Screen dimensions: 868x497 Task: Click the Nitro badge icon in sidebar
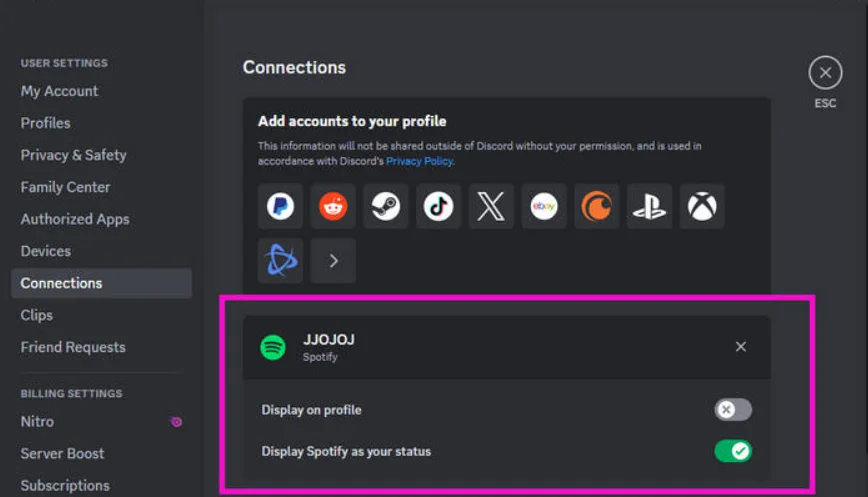coord(176,422)
